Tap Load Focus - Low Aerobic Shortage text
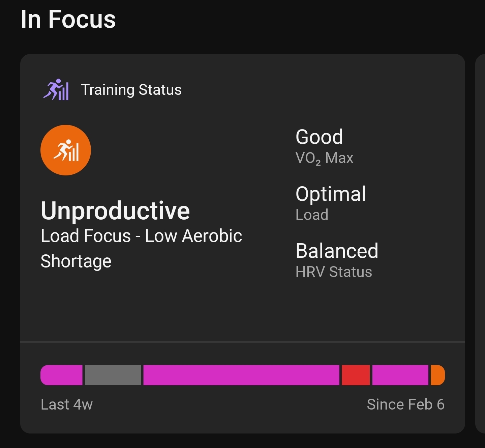The image size is (485, 448). 141,248
